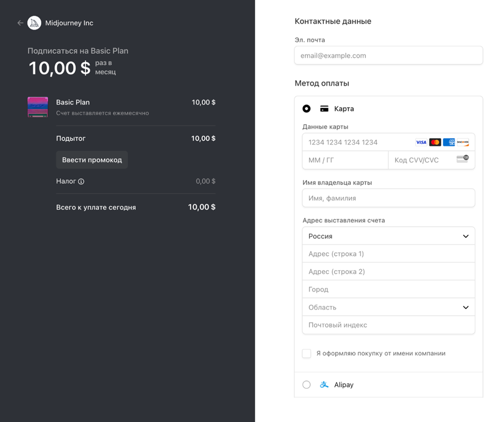Click the 0,00 $ tax amount
Image resolution: width=504 pixels, height=422 pixels.
(206, 181)
